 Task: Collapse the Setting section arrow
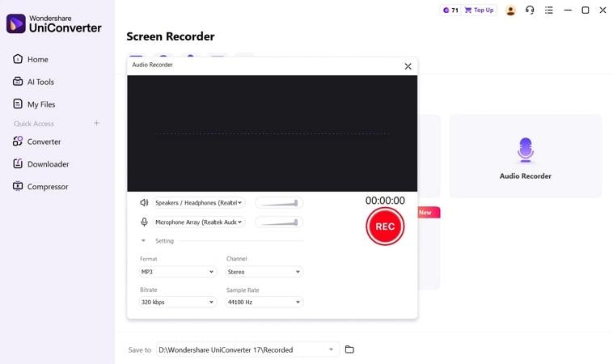click(143, 240)
